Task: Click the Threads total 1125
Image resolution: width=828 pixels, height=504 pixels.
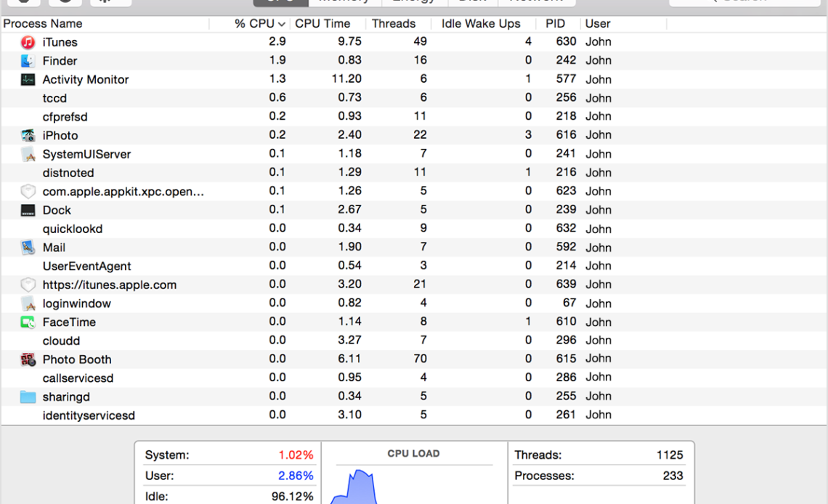Action: pyautogui.click(x=670, y=455)
